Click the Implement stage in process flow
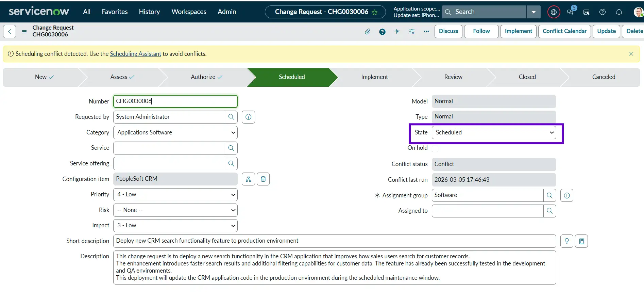Viewport: 644px width, 292px height. 374,77
